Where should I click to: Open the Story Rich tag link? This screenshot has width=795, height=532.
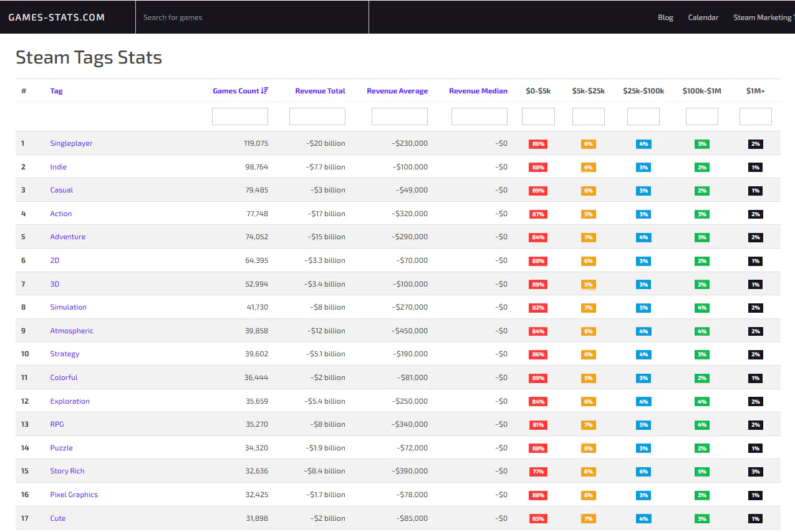click(67, 471)
